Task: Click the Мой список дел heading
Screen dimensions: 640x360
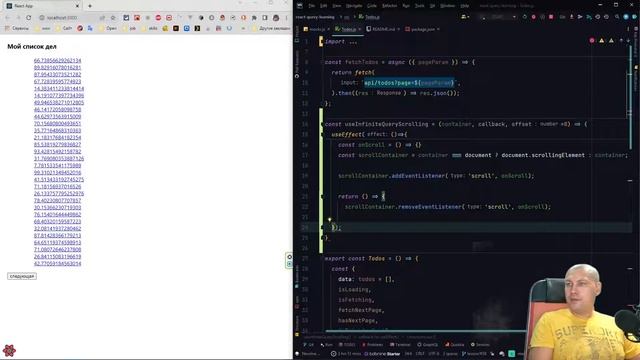Action: point(32,47)
